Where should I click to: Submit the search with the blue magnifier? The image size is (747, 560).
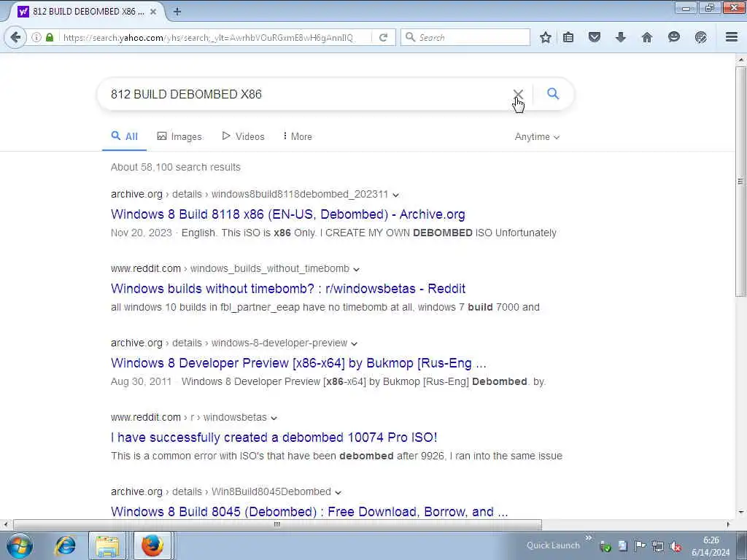[x=553, y=93]
